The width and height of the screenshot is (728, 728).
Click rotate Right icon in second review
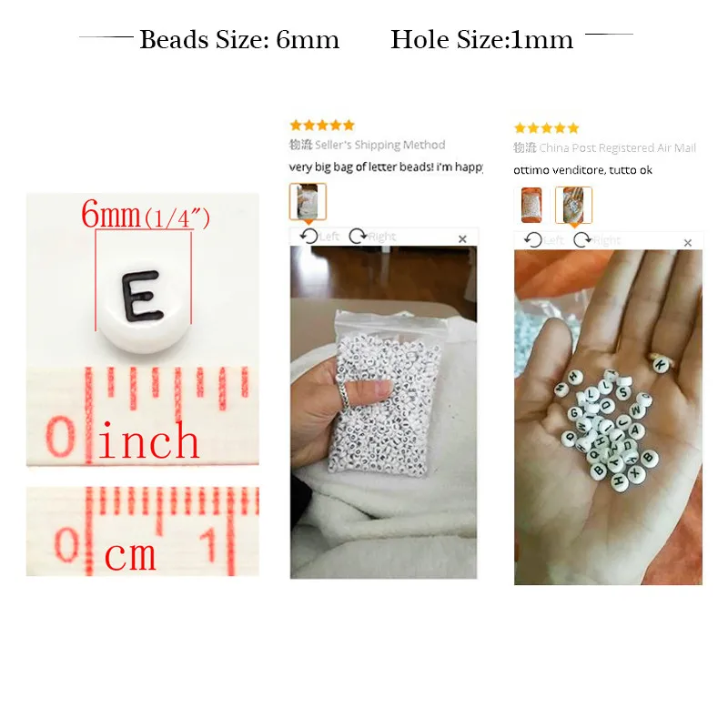coord(582,240)
